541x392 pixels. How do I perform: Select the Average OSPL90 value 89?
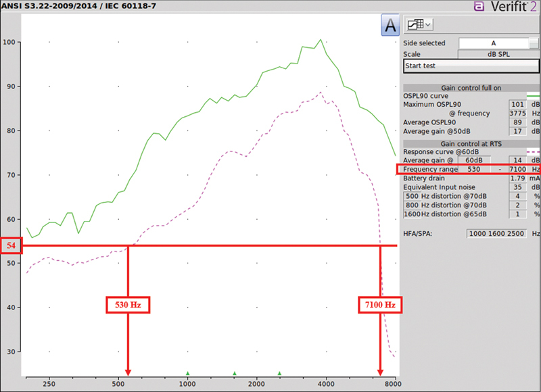coord(517,122)
